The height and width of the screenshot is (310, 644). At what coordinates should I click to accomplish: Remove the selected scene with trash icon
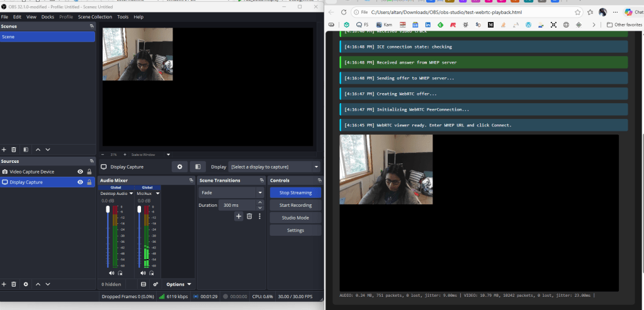(x=14, y=150)
